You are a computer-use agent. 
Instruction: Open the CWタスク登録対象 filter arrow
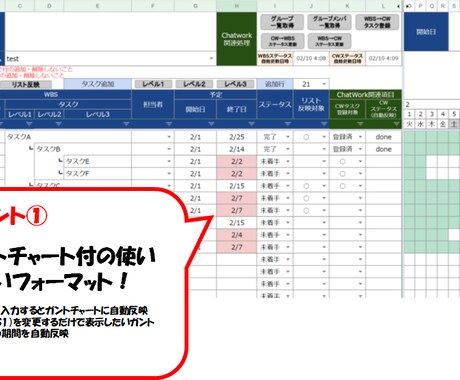pyautogui.click(x=360, y=124)
